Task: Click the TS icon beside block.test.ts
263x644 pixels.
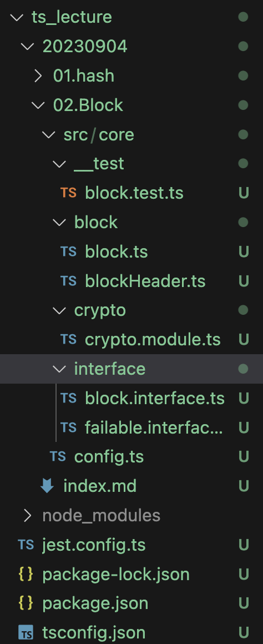Action: click(x=68, y=193)
